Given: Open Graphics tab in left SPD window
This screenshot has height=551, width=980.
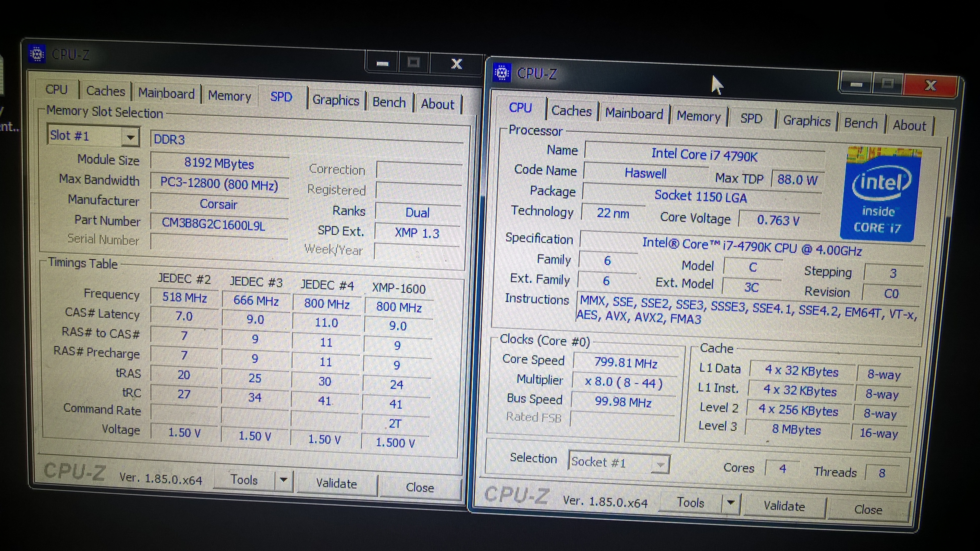Looking at the screenshot, I should [336, 101].
